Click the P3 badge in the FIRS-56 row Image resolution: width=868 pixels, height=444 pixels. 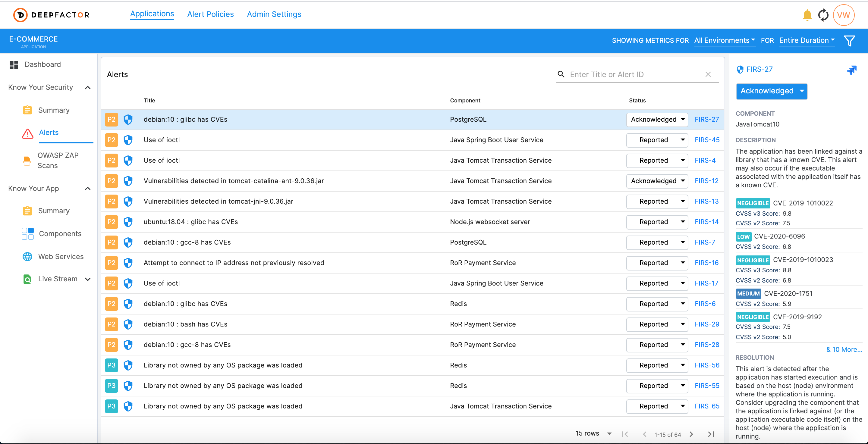(x=112, y=365)
